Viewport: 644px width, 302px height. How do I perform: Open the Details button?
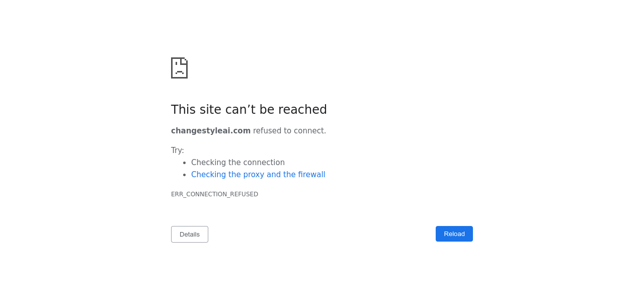190,235
